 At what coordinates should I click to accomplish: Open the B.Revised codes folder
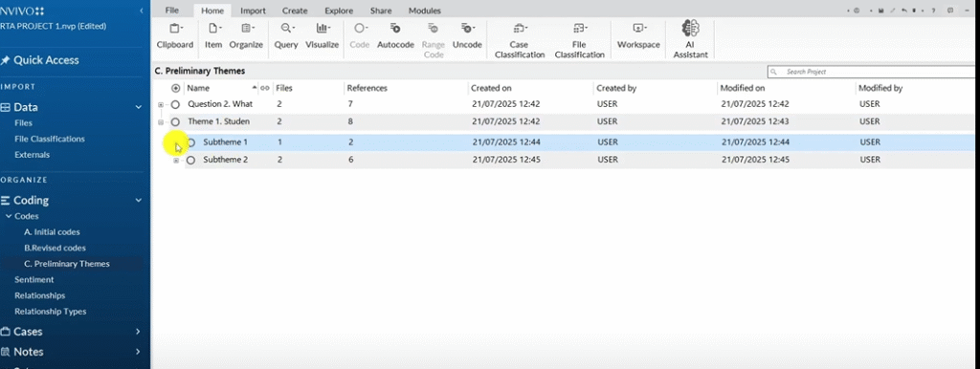tap(55, 248)
